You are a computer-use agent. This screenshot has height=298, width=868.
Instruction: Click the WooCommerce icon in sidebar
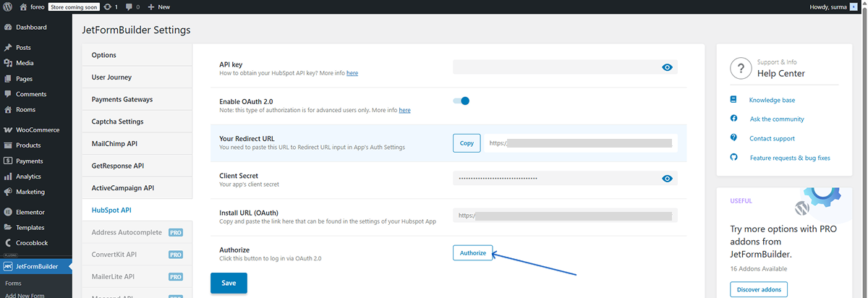click(8, 130)
